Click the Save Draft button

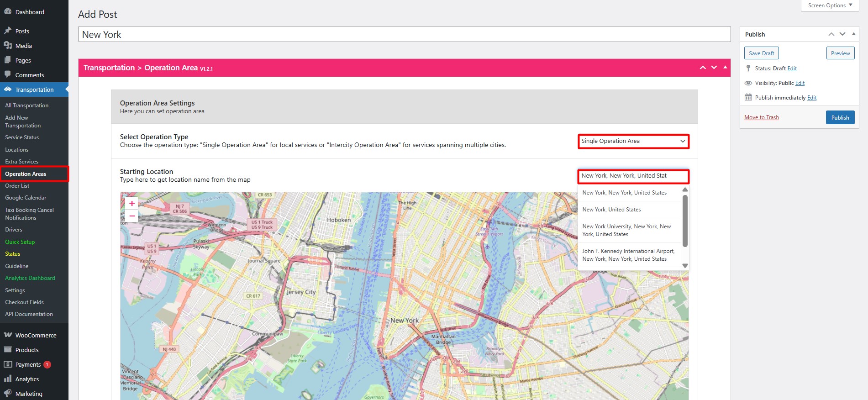click(x=761, y=53)
